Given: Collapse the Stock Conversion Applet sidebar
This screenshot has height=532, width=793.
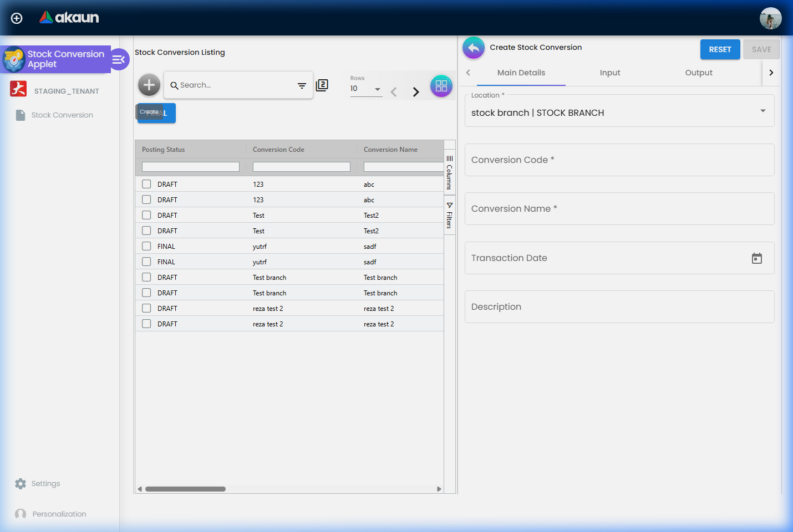Looking at the screenshot, I should click(x=119, y=59).
